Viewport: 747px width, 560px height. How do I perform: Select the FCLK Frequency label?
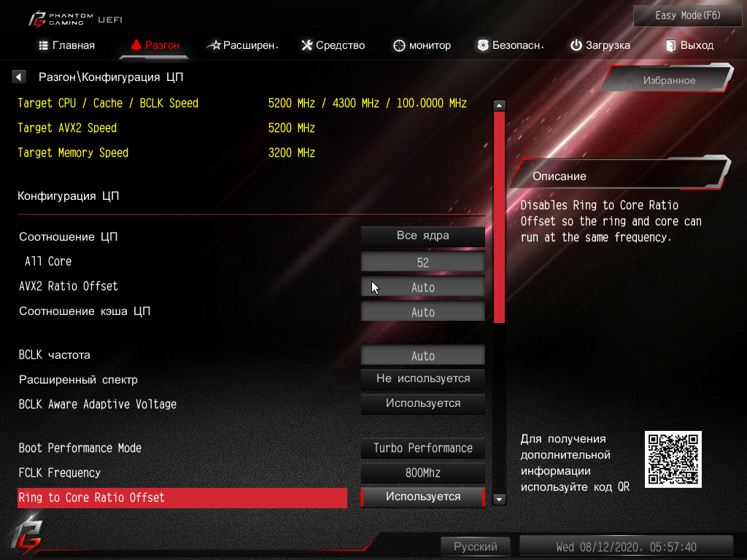click(x=60, y=472)
